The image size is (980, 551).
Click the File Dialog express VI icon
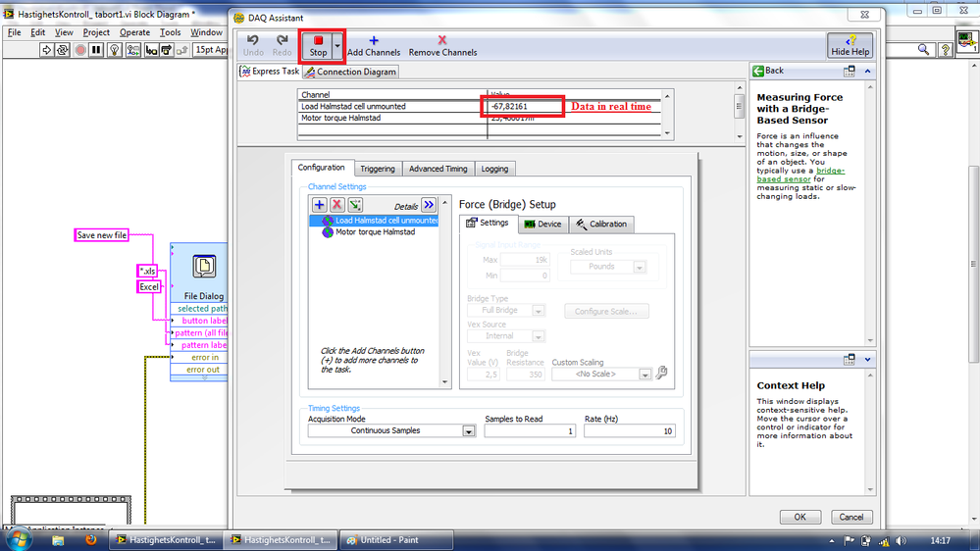[204, 267]
